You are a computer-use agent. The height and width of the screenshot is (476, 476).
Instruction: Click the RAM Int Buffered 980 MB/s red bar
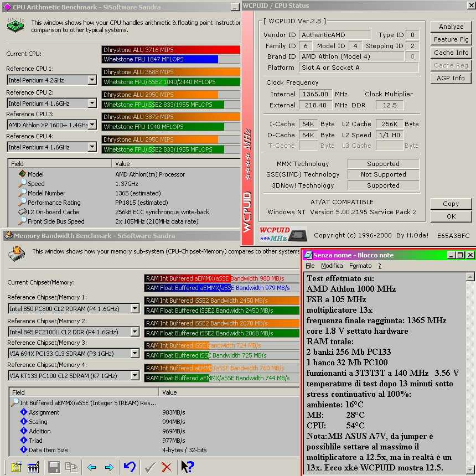187,278
